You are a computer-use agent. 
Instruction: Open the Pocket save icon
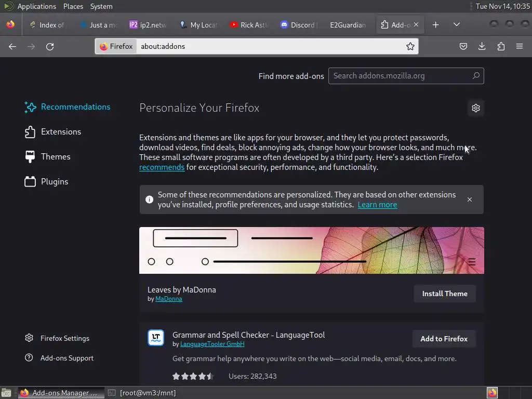[x=463, y=46]
